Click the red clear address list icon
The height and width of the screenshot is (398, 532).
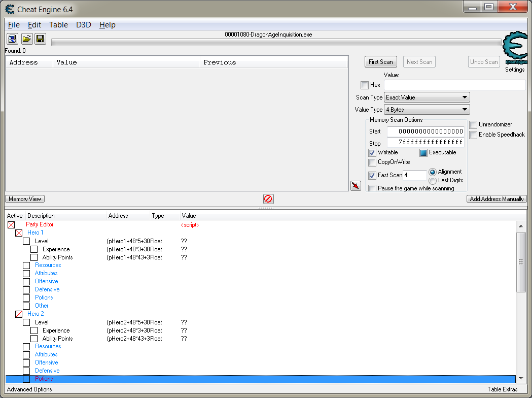[268, 199]
